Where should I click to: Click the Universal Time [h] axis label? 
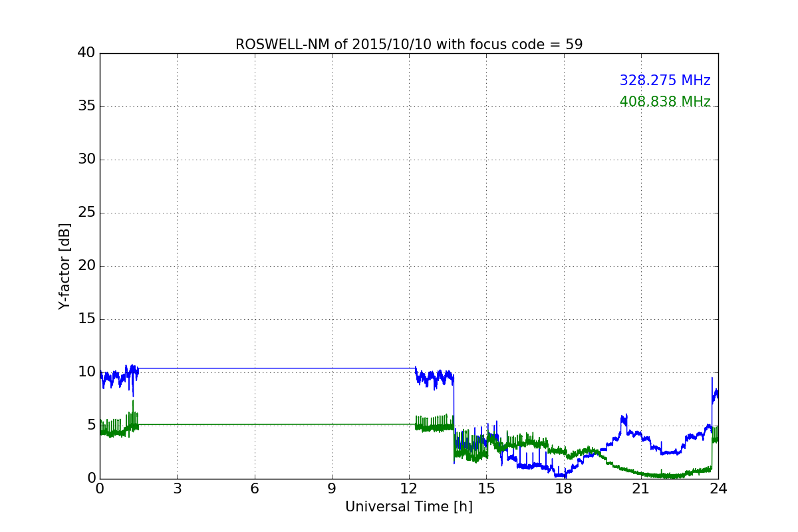[409, 507]
